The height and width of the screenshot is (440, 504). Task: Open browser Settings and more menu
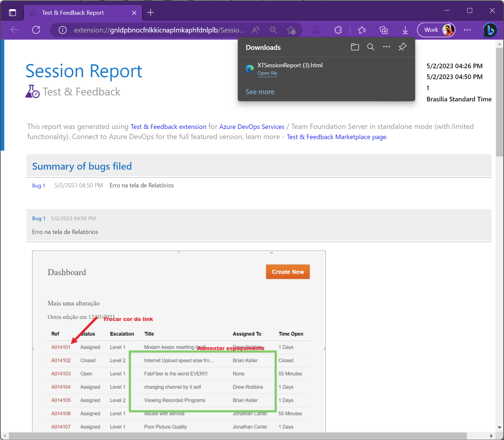coord(467,30)
